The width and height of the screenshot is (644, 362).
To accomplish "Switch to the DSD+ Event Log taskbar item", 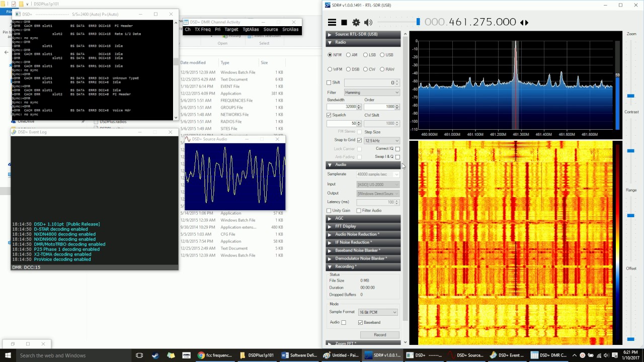I will point(508,355).
